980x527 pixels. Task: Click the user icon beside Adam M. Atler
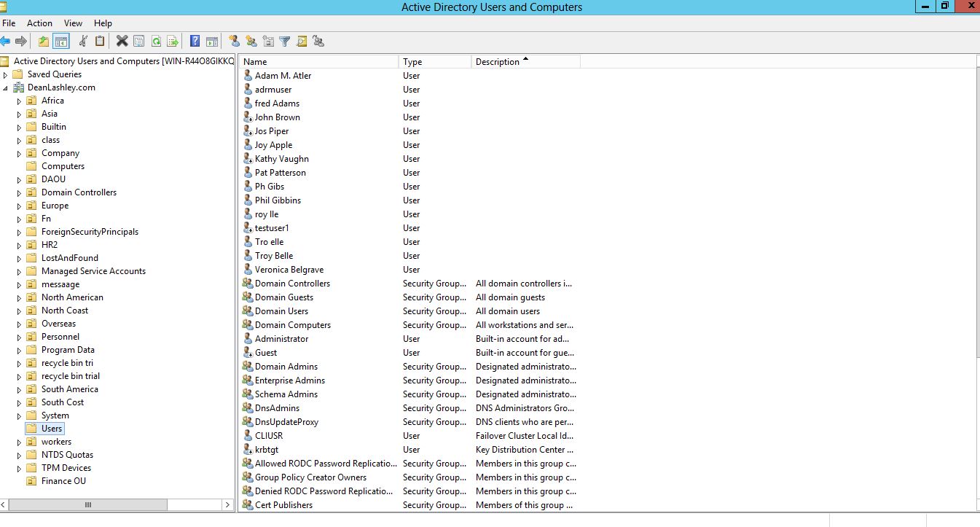[248, 76]
